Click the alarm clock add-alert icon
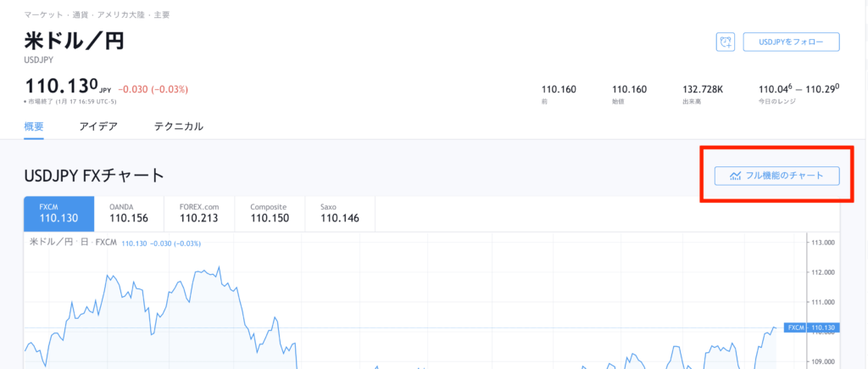Viewport: 868px width, 369px height. click(x=725, y=42)
